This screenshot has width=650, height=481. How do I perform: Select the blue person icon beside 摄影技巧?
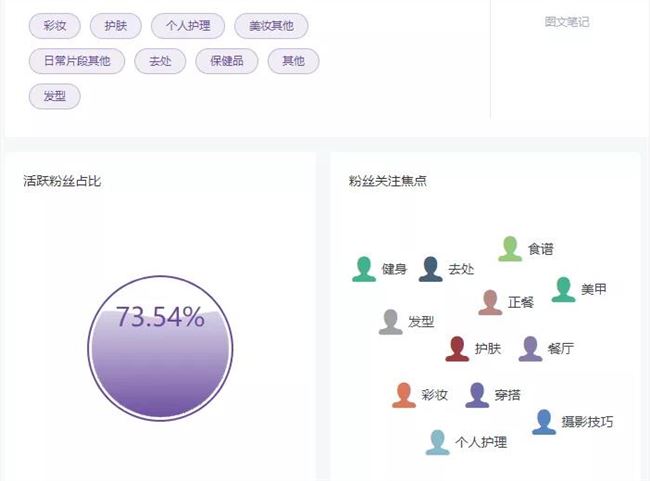pos(543,422)
